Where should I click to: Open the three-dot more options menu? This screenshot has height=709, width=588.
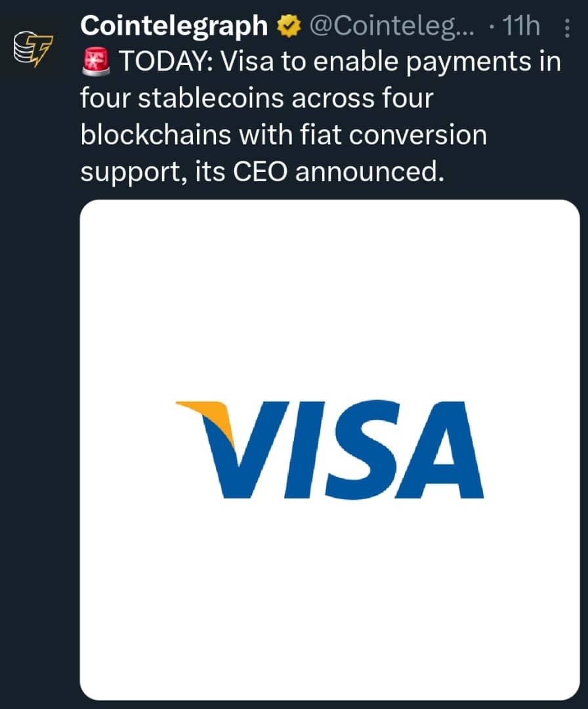pyautogui.click(x=567, y=28)
